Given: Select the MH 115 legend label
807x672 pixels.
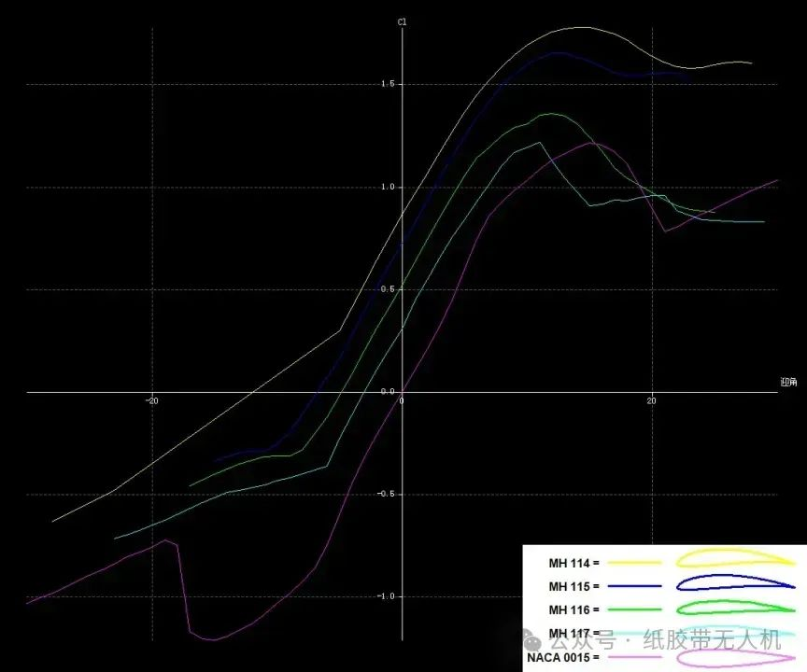Looking at the screenshot, I should coord(573,586).
